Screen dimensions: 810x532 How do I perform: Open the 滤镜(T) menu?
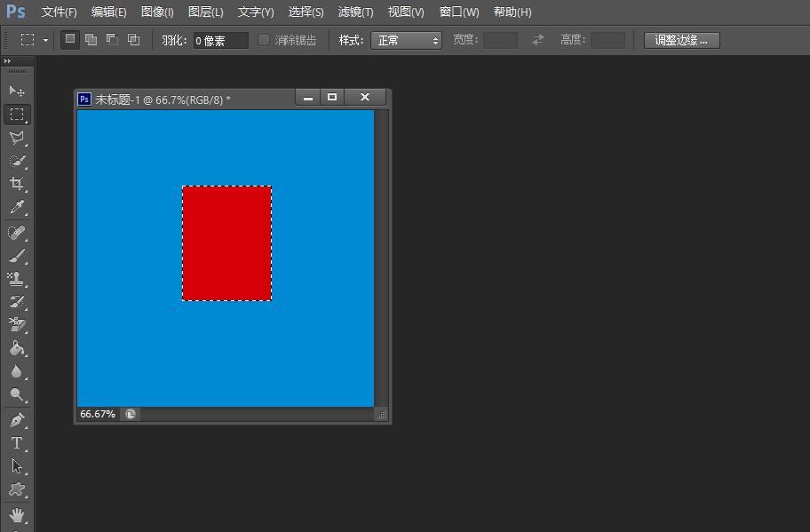(354, 12)
